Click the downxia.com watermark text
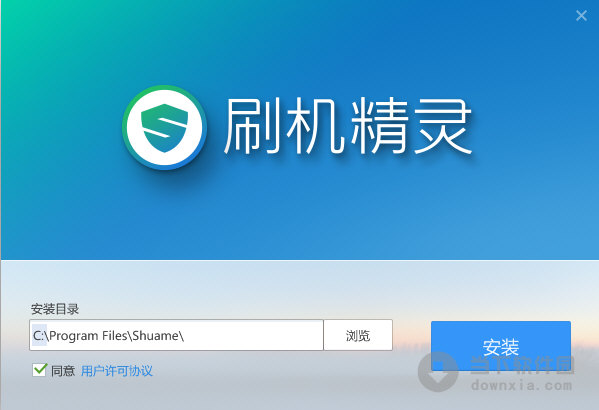This screenshot has height=410, width=599. click(521, 384)
